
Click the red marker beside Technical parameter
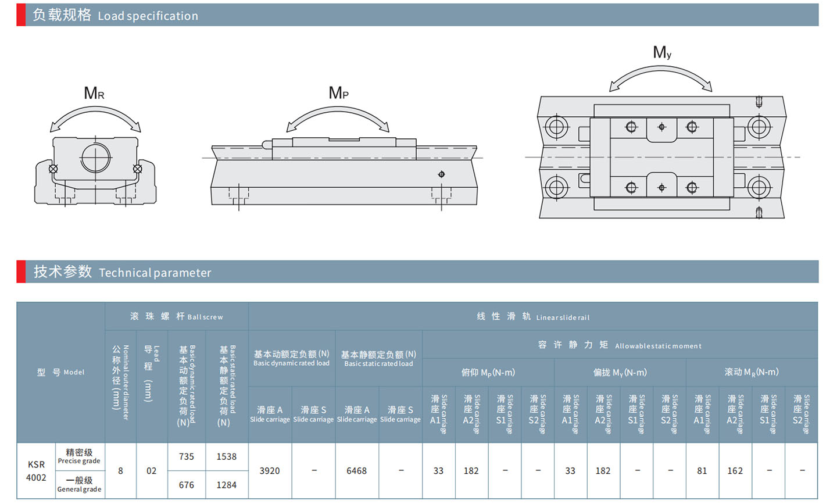coord(21,272)
